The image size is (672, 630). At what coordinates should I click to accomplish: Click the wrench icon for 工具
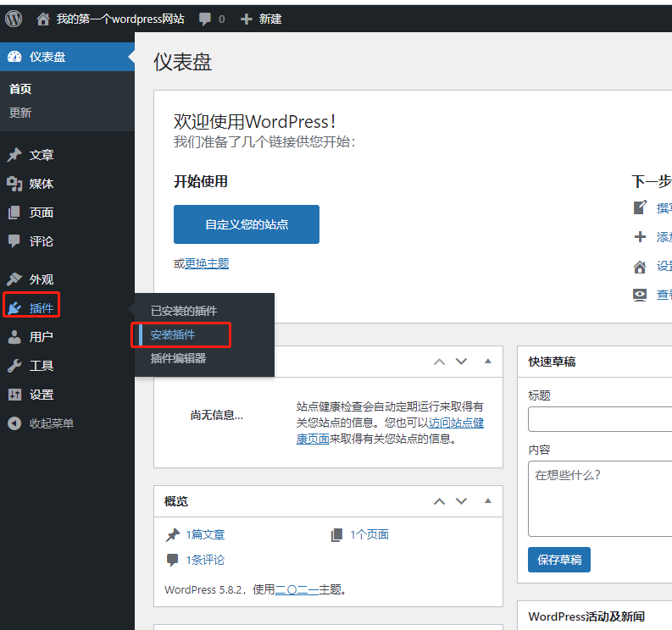14,366
